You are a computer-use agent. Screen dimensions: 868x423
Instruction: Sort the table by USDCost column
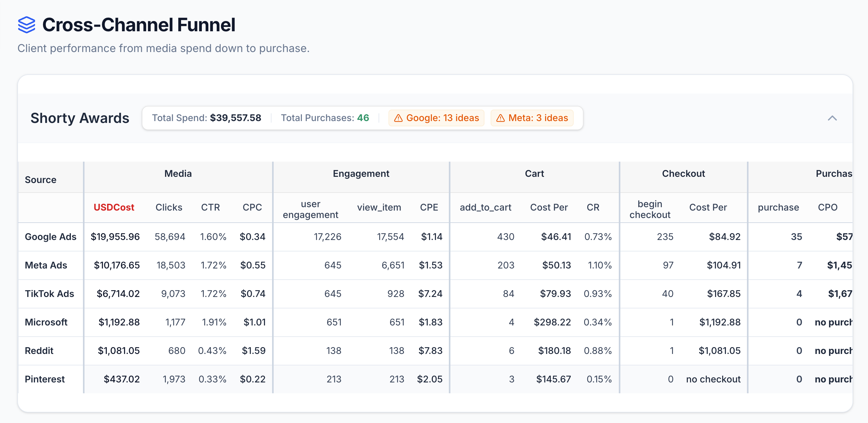point(114,207)
